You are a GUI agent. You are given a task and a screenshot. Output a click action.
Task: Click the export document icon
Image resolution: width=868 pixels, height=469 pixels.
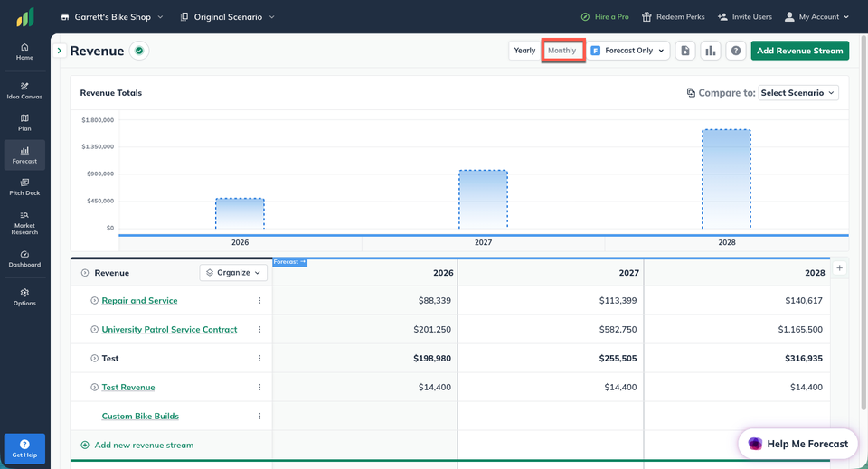click(684, 51)
